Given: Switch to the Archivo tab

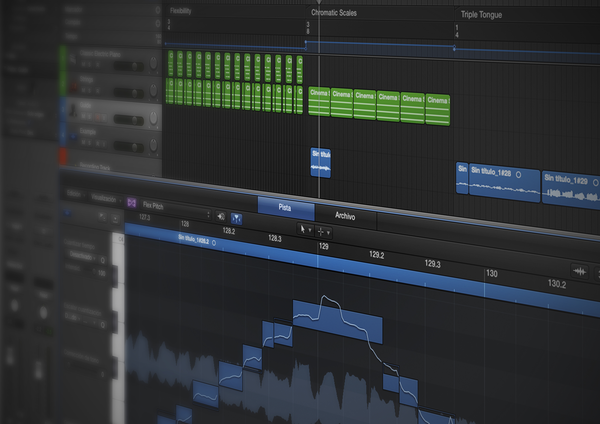Looking at the screenshot, I should (x=343, y=215).
